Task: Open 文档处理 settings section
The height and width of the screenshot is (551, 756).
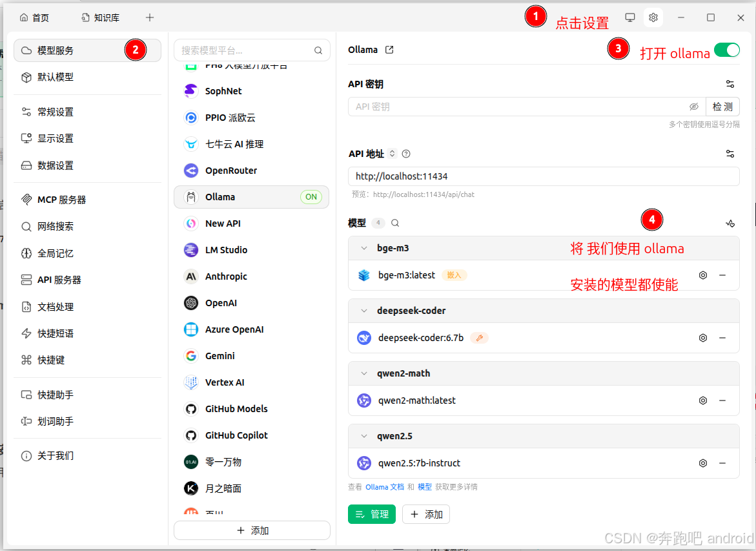Action: pyautogui.click(x=87, y=307)
